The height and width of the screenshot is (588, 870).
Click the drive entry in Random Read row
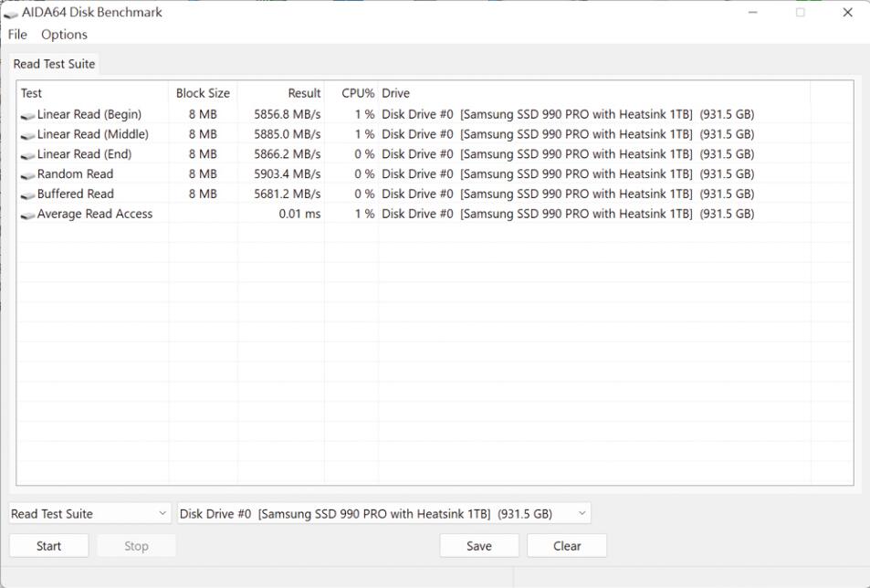click(x=568, y=174)
